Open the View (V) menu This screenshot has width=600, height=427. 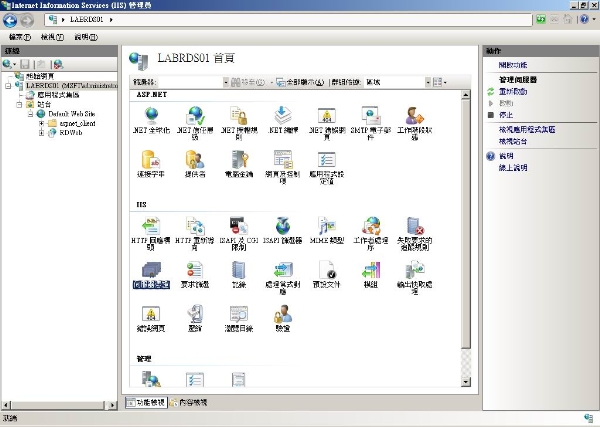pos(52,37)
